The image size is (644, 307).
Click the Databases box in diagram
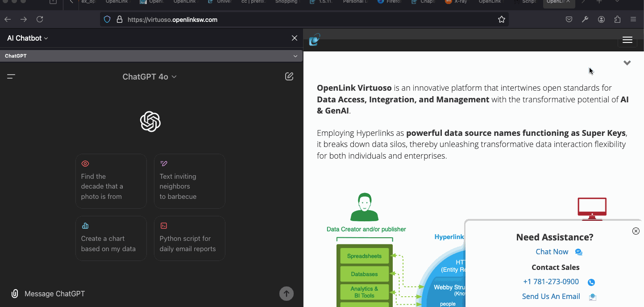coord(364,274)
